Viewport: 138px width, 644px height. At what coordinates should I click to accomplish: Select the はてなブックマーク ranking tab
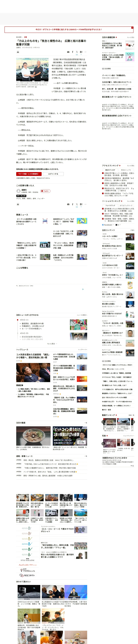(x=126, y=206)
